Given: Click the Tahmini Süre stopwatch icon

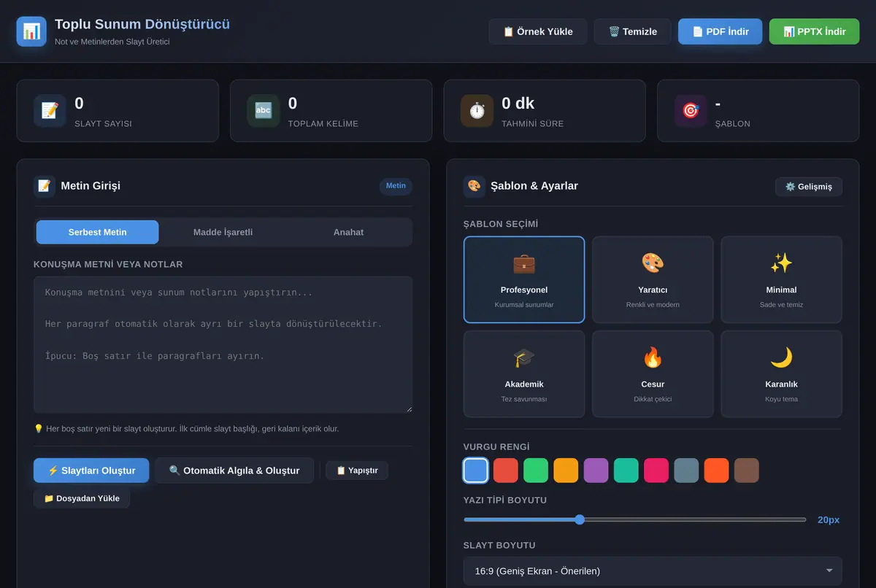Looking at the screenshot, I should pyautogui.click(x=477, y=111).
